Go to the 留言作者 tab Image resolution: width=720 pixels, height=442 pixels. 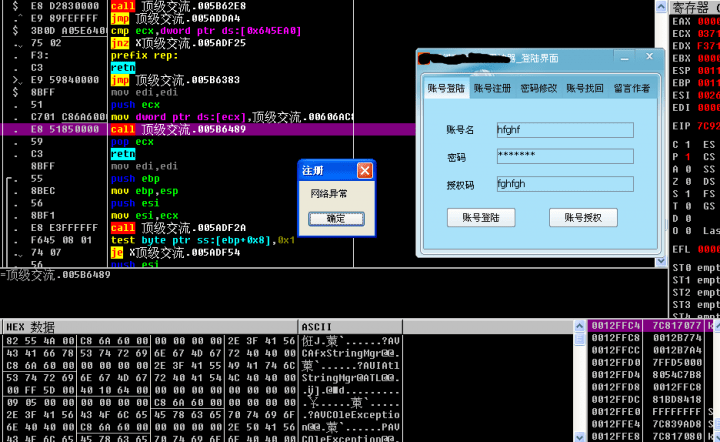pyautogui.click(x=632, y=88)
